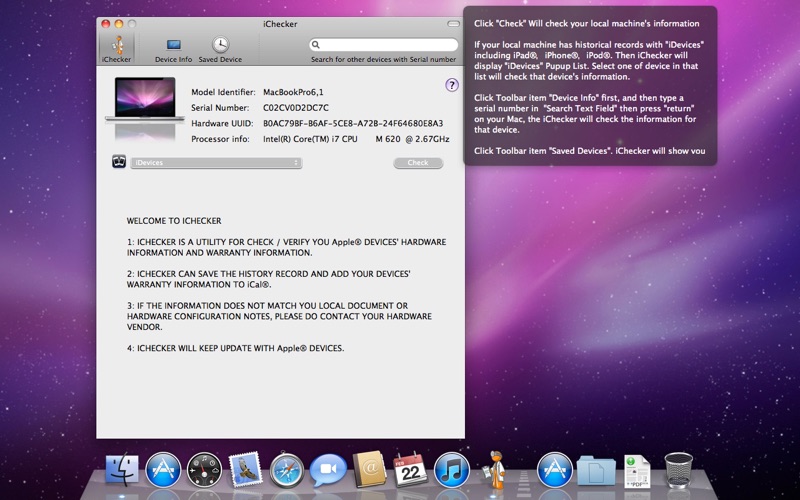Close the iChecker window

106,24
